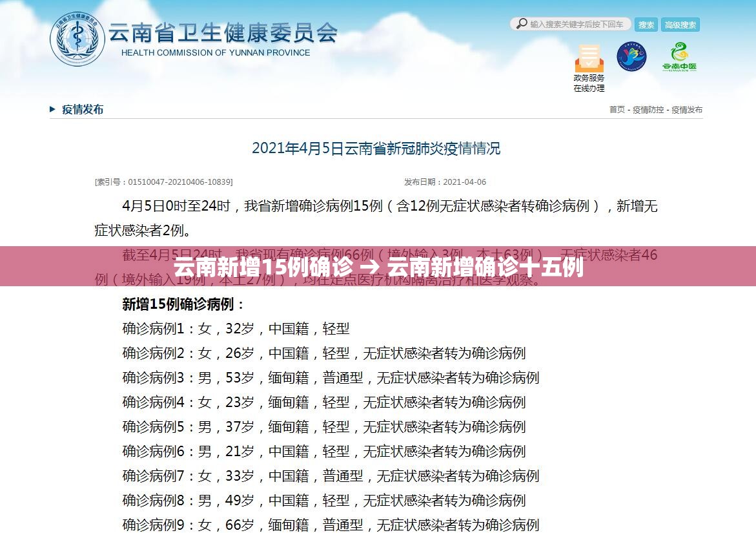Click the line 确诊病例6：男，21岁
The image size is (756, 533).
click(x=324, y=452)
